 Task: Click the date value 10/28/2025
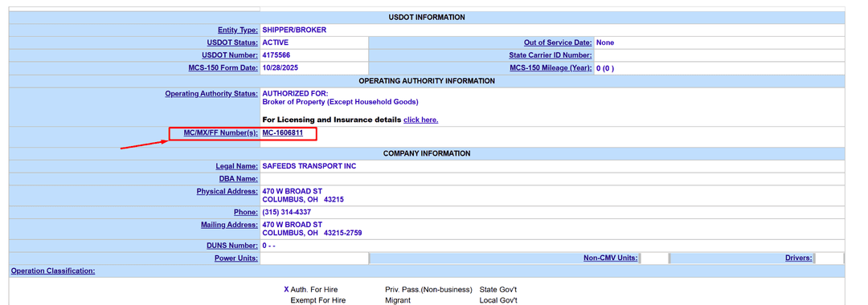tap(280, 68)
